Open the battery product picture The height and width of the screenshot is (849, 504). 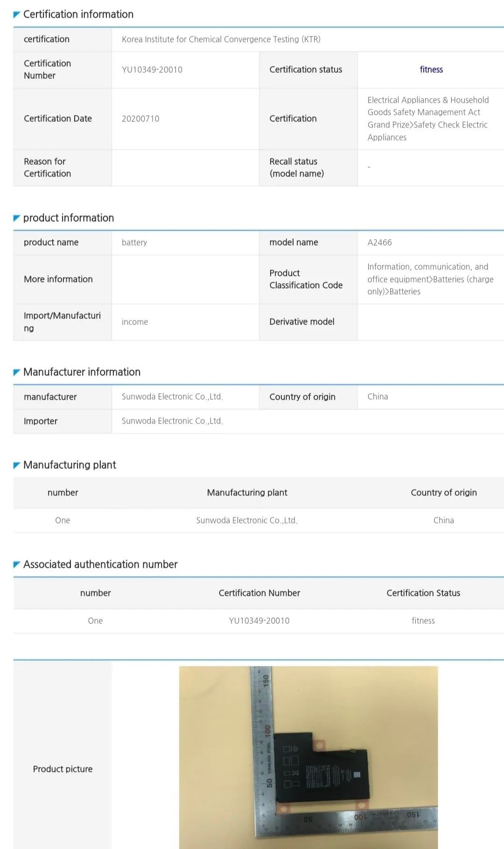pos(308,757)
